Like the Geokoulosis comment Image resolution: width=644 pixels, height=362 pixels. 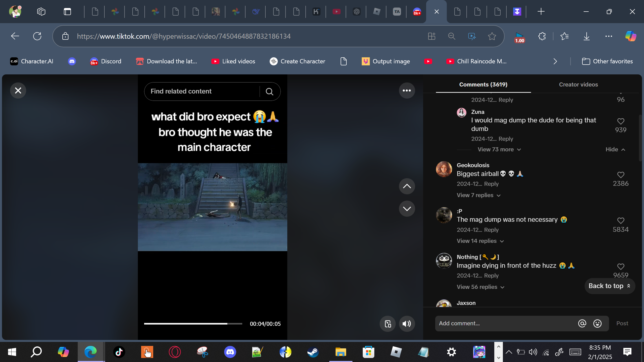coord(621,175)
